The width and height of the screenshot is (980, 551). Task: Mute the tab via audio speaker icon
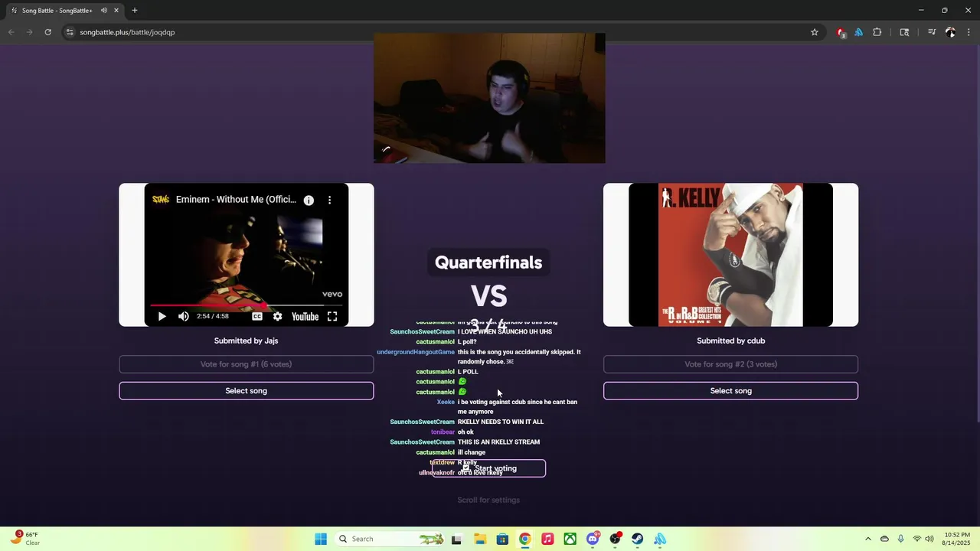pos(103,11)
